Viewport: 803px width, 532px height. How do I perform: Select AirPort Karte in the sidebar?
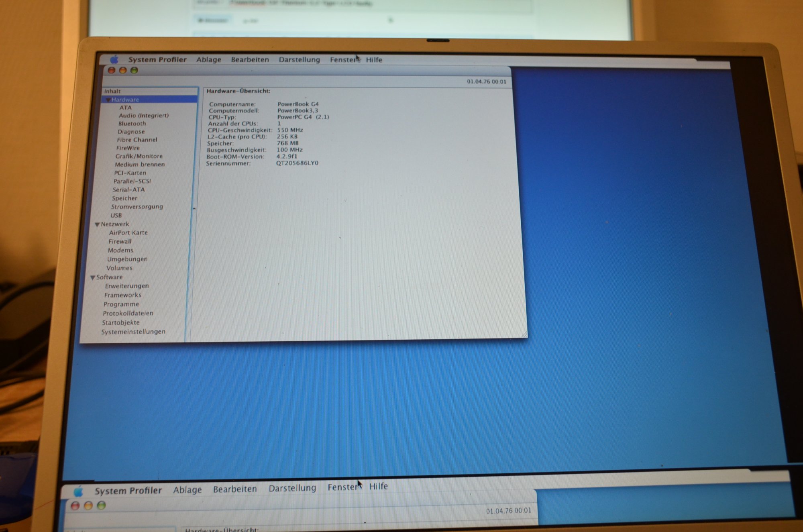tap(128, 233)
